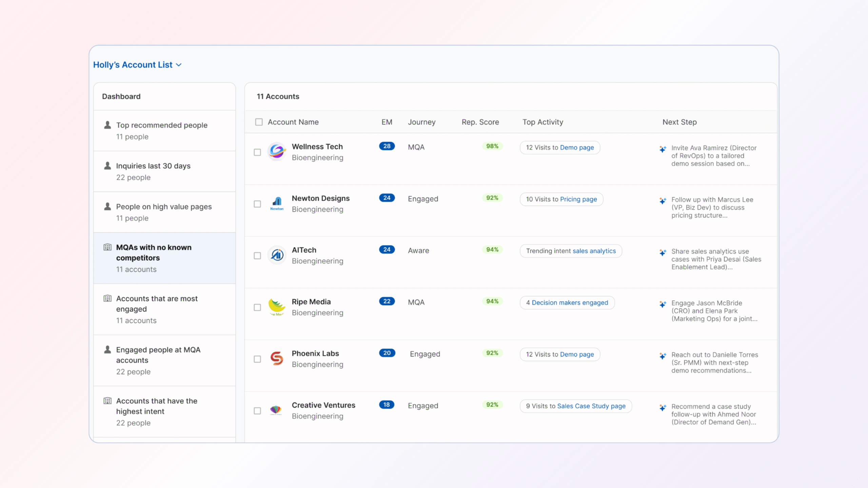Image resolution: width=868 pixels, height=488 pixels.
Task: Click the sales analytics intent link
Action: [594, 251]
